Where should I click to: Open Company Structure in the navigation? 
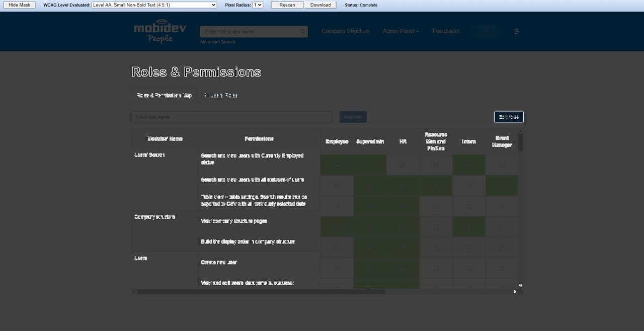tap(345, 31)
